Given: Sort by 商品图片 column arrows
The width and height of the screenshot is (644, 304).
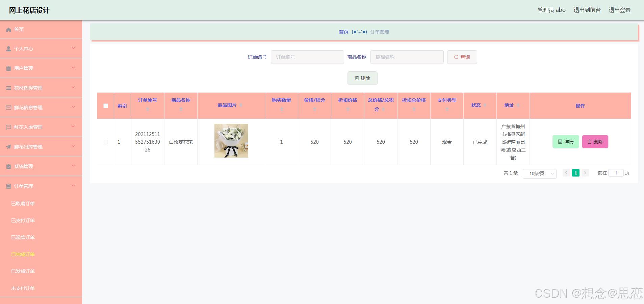Looking at the screenshot, I should pos(241,106).
